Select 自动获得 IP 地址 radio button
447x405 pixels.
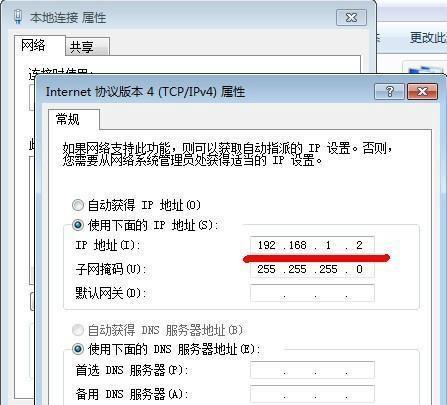click(x=78, y=205)
